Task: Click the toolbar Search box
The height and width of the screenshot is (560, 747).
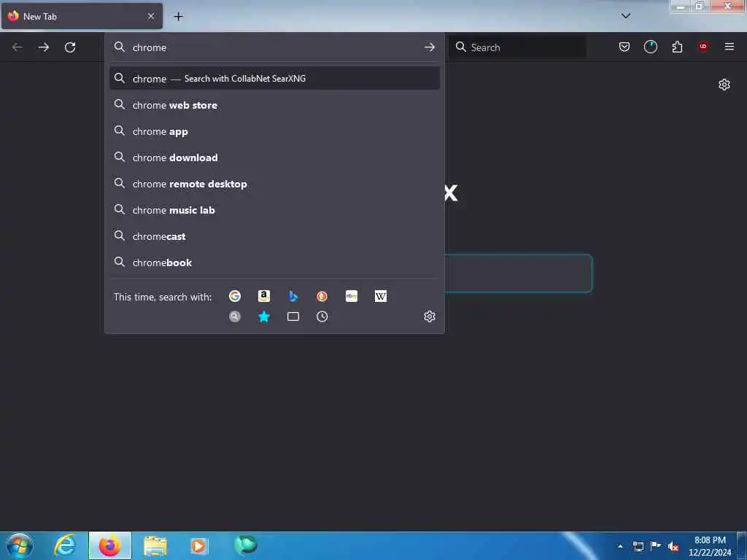Action: [517, 47]
